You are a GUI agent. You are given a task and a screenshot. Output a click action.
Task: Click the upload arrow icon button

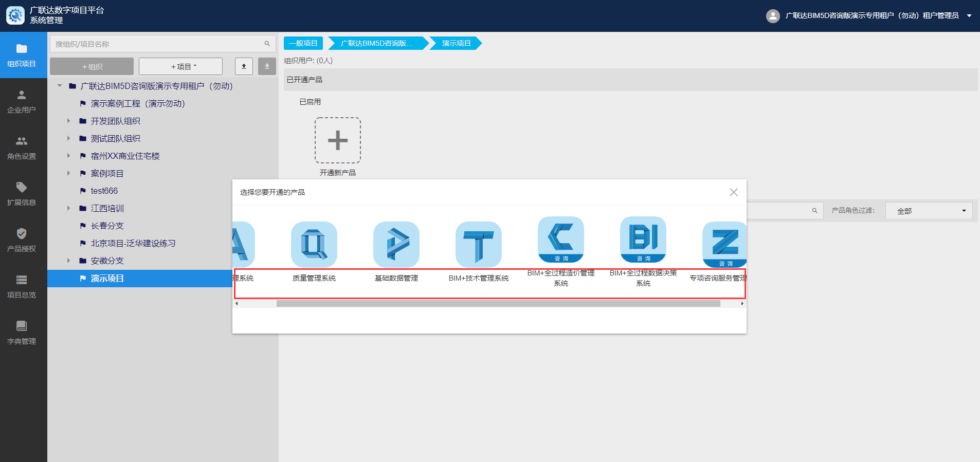click(244, 66)
